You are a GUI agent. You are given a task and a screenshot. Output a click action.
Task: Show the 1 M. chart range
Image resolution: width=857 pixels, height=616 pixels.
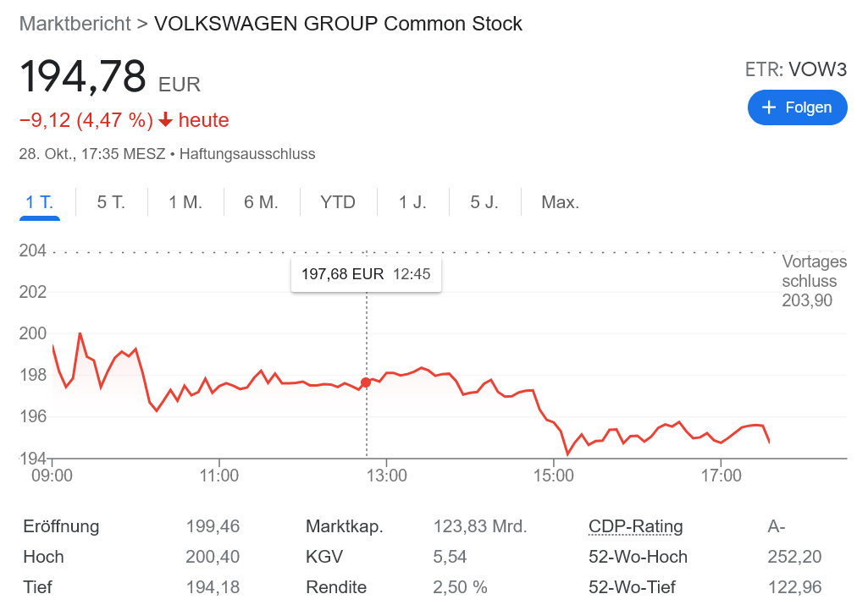click(x=185, y=202)
